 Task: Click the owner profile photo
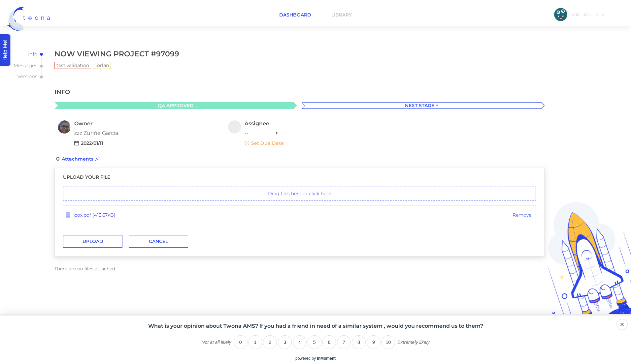pyautogui.click(x=64, y=127)
